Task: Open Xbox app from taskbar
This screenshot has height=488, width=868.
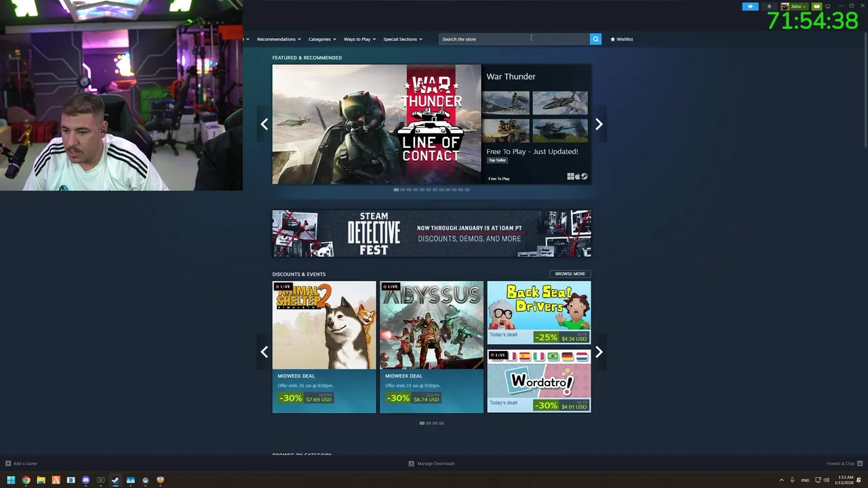Action: coord(100,480)
